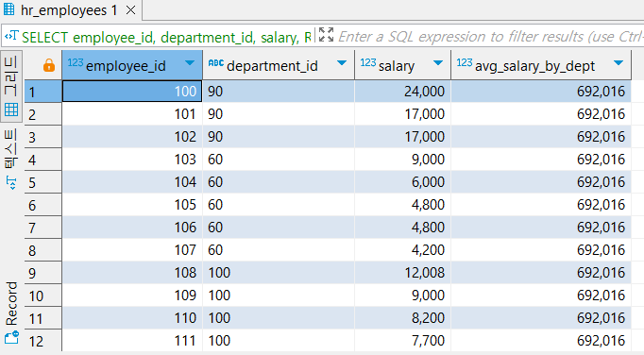
Task: Select salary cell 8,200
Action: pos(402,318)
